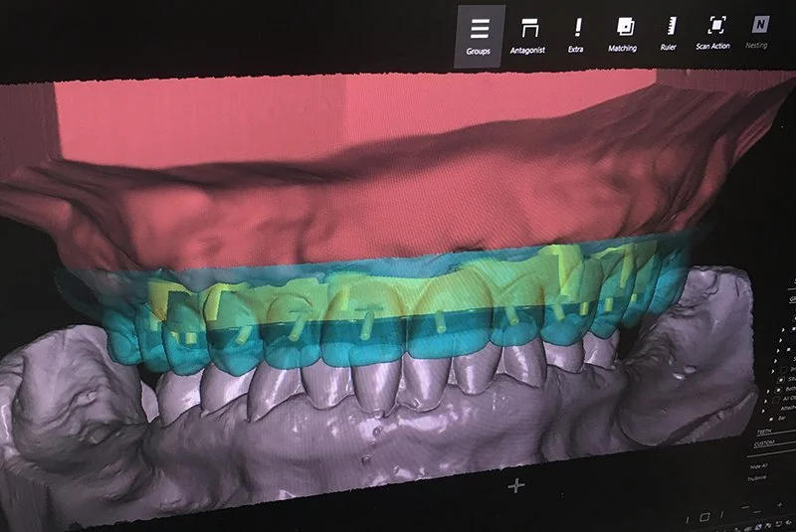
Task: Open the Extra exclamation-mark tool
Action: tap(576, 35)
